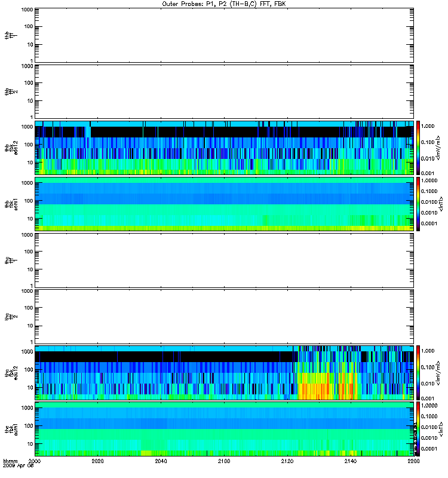Click inside the thb fbk edc12 spectrogram
Viewport: 448px width, 478px height.
224,148
